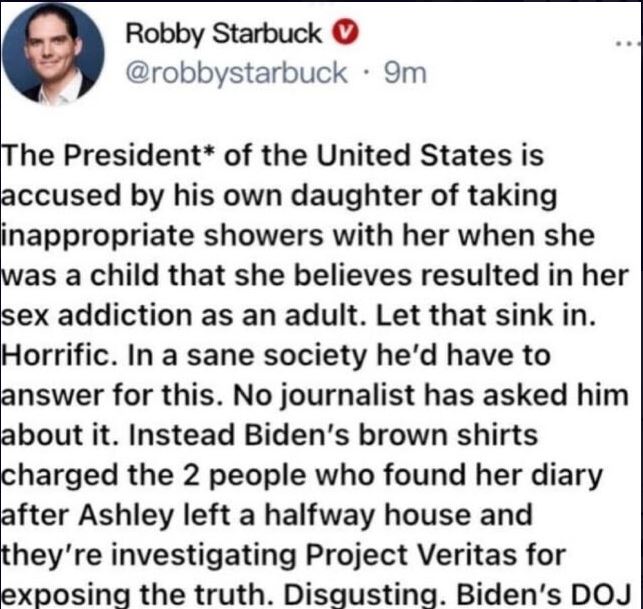Click the words "brown shirts" in the post
The height and width of the screenshot is (609, 643).
tap(448, 436)
